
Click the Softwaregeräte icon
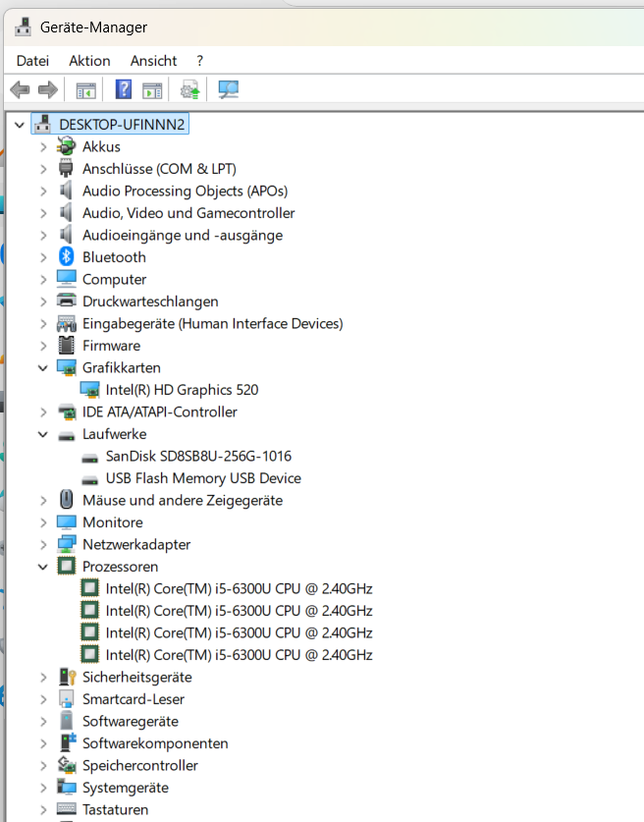pyautogui.click(x=67, y=721)
